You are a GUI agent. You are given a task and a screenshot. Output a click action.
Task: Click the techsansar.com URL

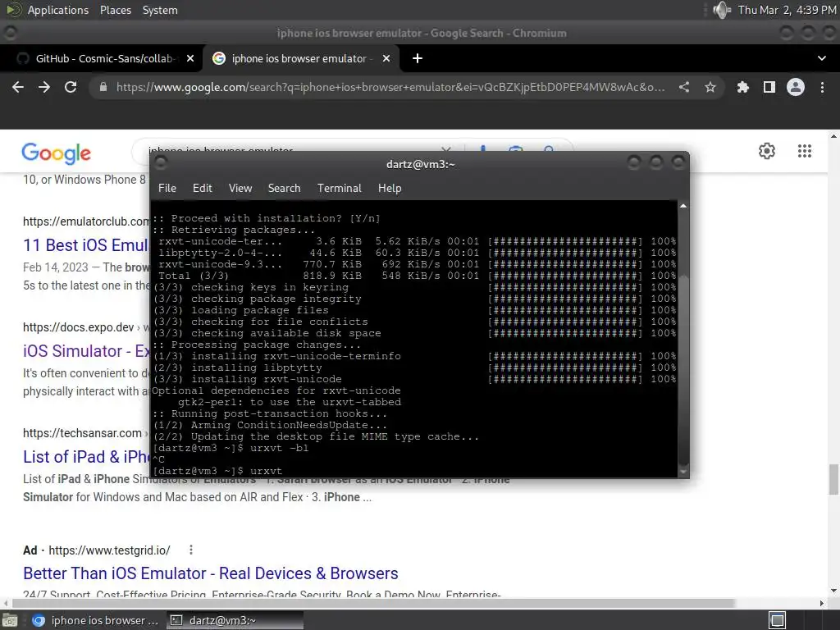coord(82,433)
